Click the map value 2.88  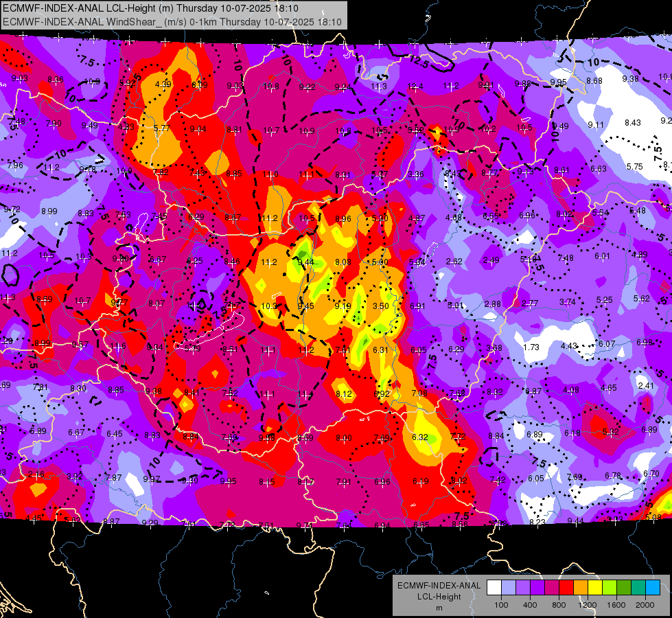tap(492, 304)
